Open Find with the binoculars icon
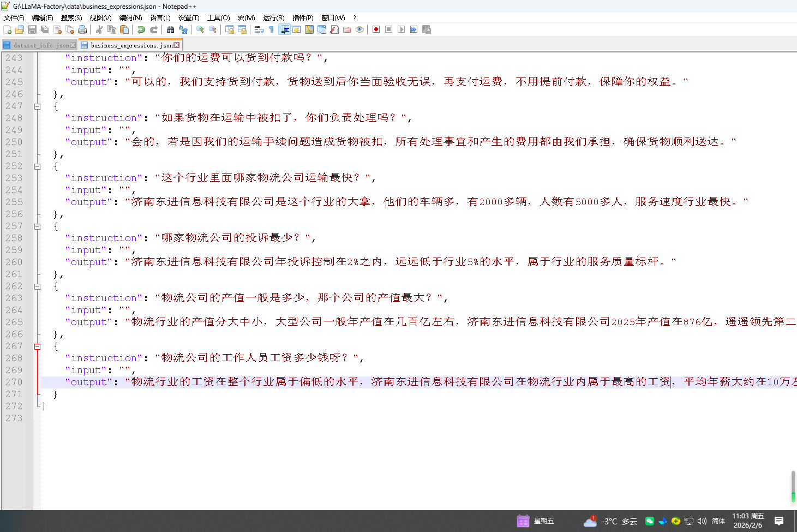This screenshot has height=532, width=797. click(171, 29)
